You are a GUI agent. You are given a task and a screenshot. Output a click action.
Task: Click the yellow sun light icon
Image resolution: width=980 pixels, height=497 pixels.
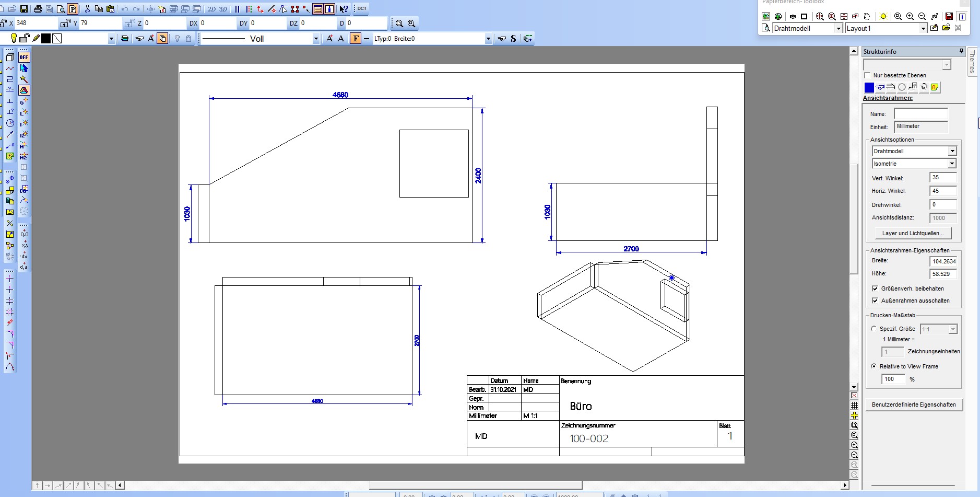pyautogui.click(x=883, y=16)
